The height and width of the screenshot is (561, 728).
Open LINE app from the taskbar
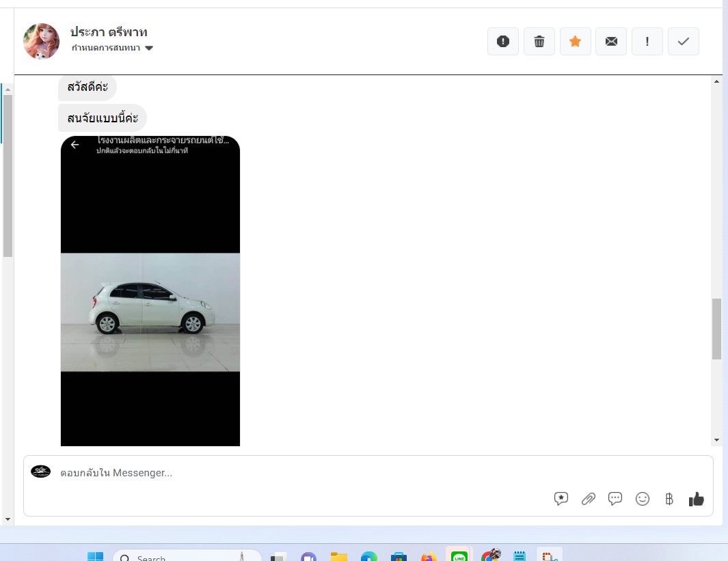[x=459, y=556]
